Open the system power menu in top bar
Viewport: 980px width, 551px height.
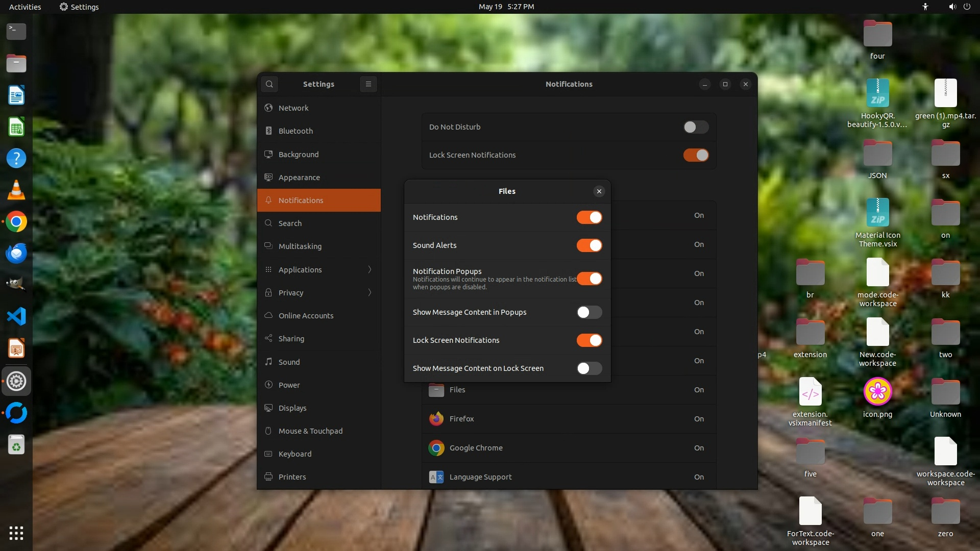pos(967,7)
